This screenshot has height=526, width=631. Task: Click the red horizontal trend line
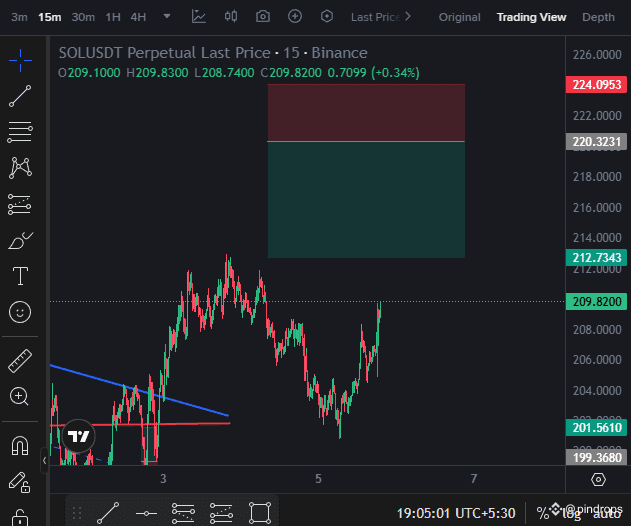coord(193,423)
